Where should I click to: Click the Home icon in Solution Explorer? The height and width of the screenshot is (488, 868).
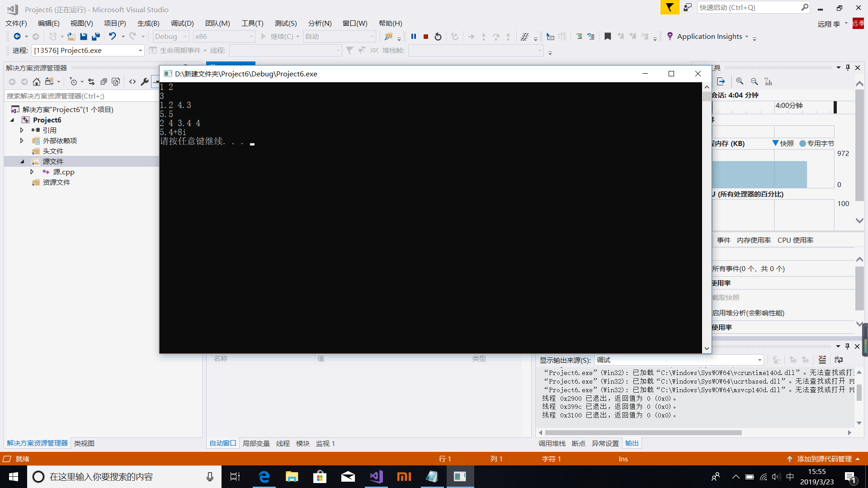37,82
